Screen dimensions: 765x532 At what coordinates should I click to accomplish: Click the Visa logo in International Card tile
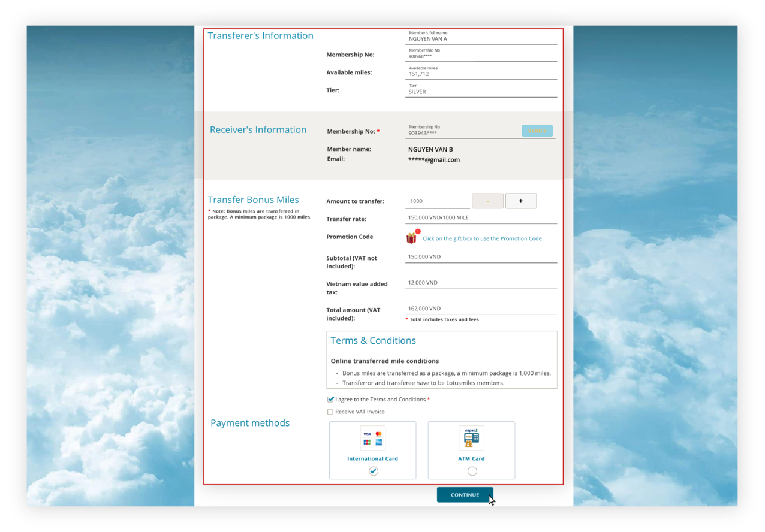[x=367, y=434]
